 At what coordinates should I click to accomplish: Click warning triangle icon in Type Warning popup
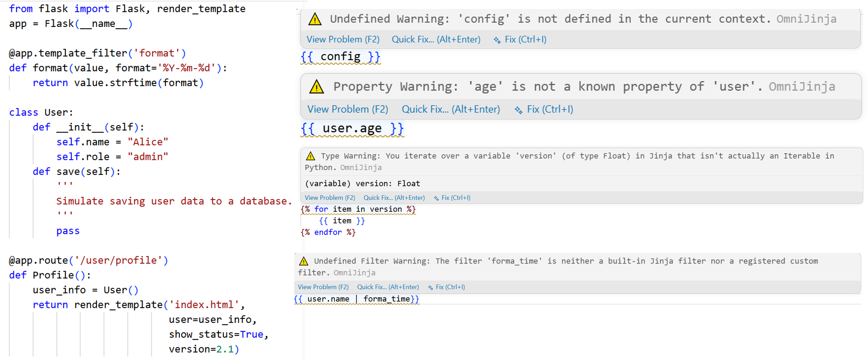pyautogui.click(x=310, y=156)
